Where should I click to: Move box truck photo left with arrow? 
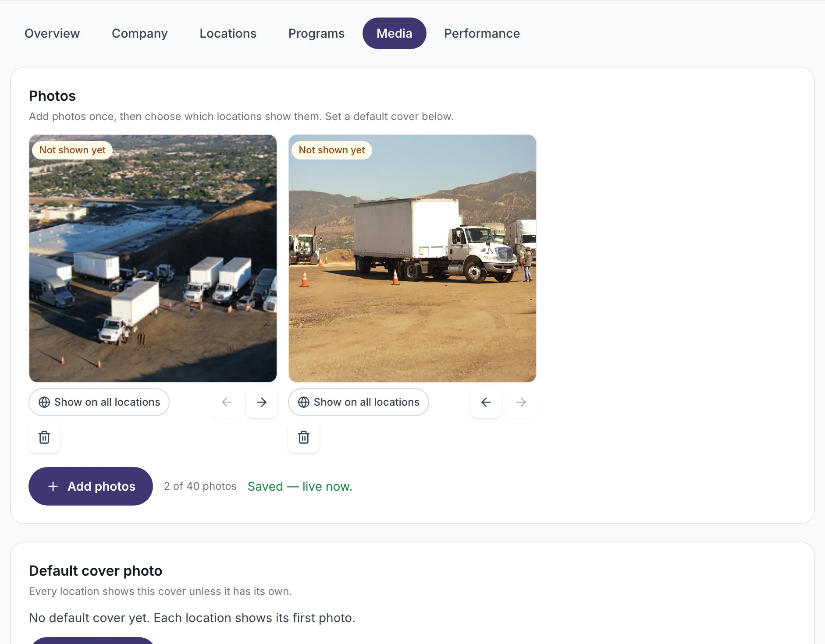486,402
